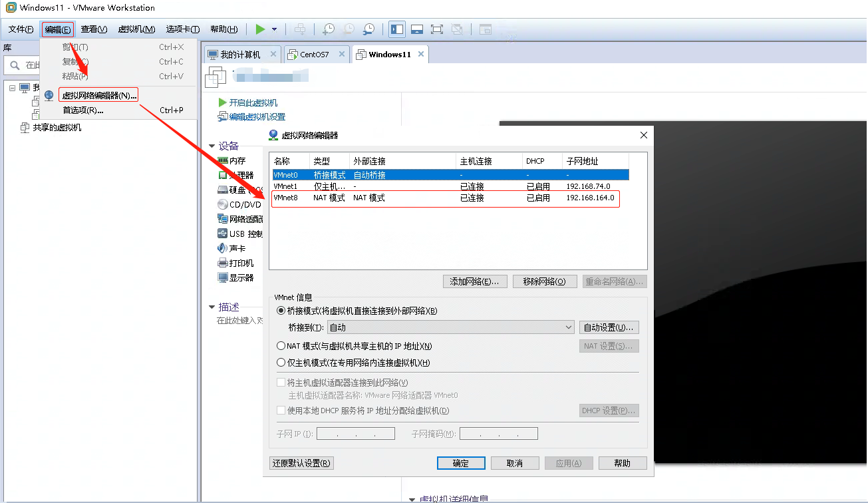Select 桥接模式 bridged mode radio button
The height and width of the screenshot is (503, 868).
click(281, 311)
